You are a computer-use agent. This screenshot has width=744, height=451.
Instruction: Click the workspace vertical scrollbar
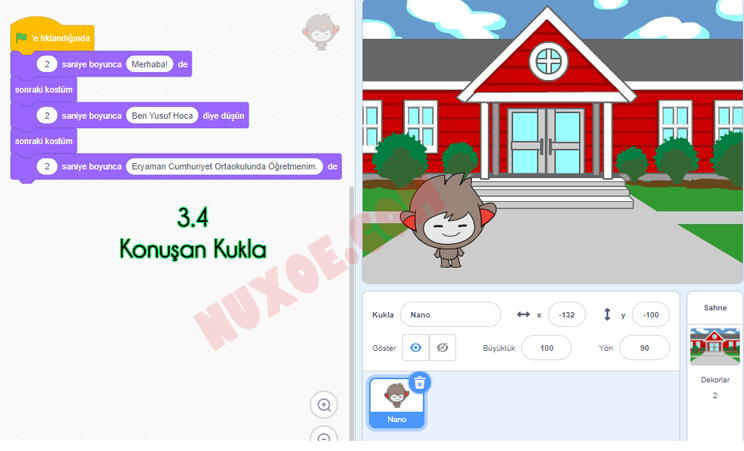click(x=352, y=313)
